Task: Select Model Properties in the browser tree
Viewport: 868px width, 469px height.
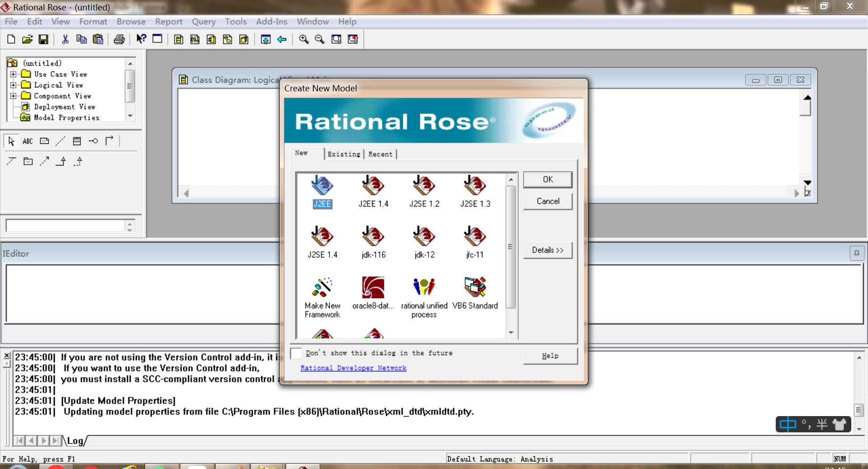Action: click(x=66, y=118)
